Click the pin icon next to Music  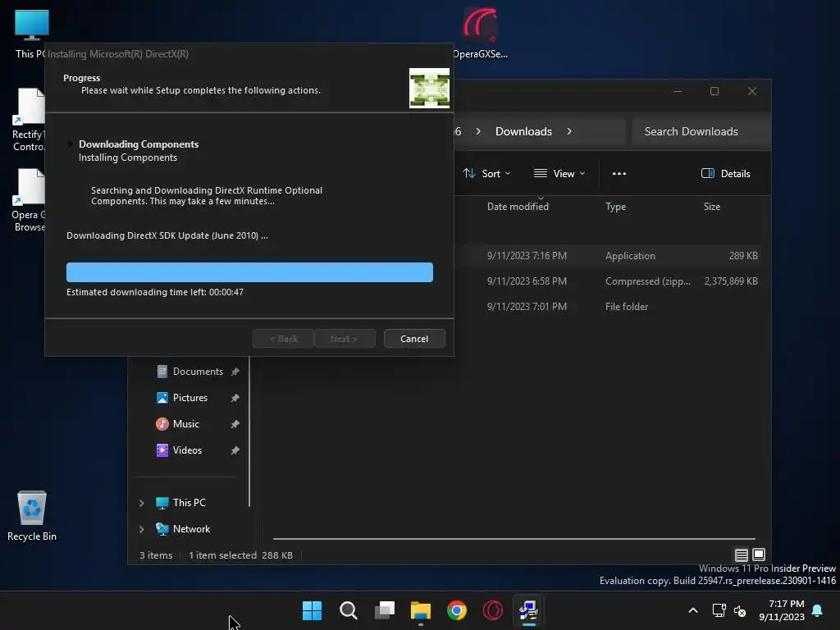[235, 424]
